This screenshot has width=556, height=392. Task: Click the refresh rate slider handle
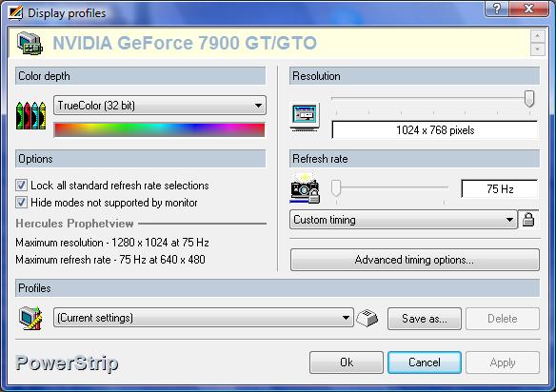click(336, 187)
